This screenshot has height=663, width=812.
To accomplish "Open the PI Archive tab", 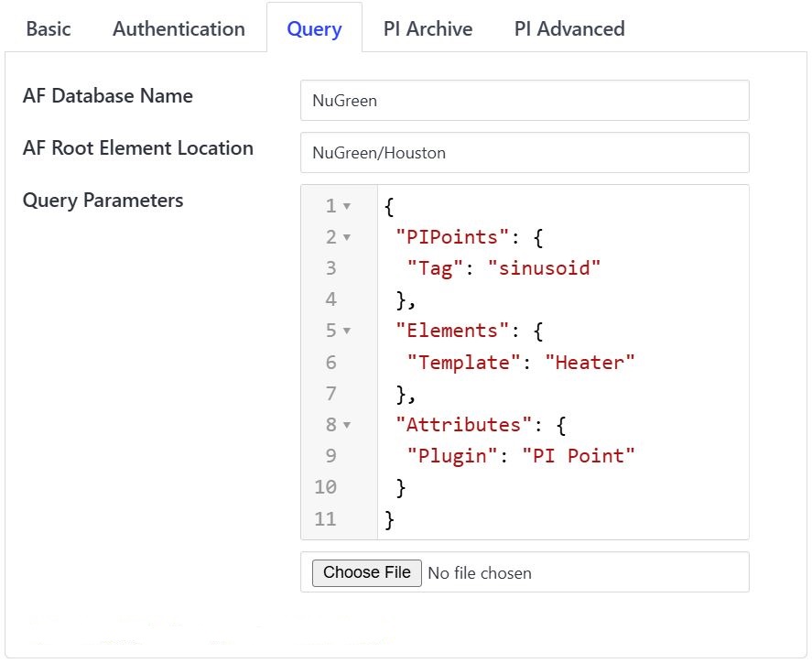I will (x=428, y=28).
